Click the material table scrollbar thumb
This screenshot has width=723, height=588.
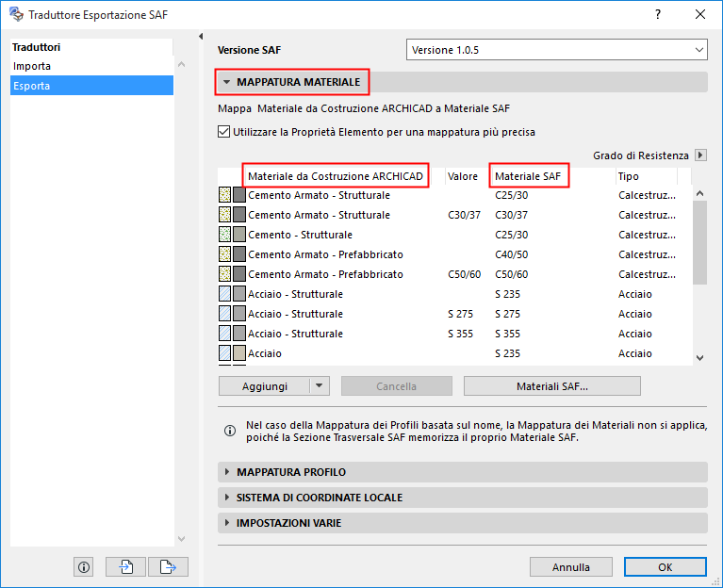pyautogui.click(x=699, y=242)
